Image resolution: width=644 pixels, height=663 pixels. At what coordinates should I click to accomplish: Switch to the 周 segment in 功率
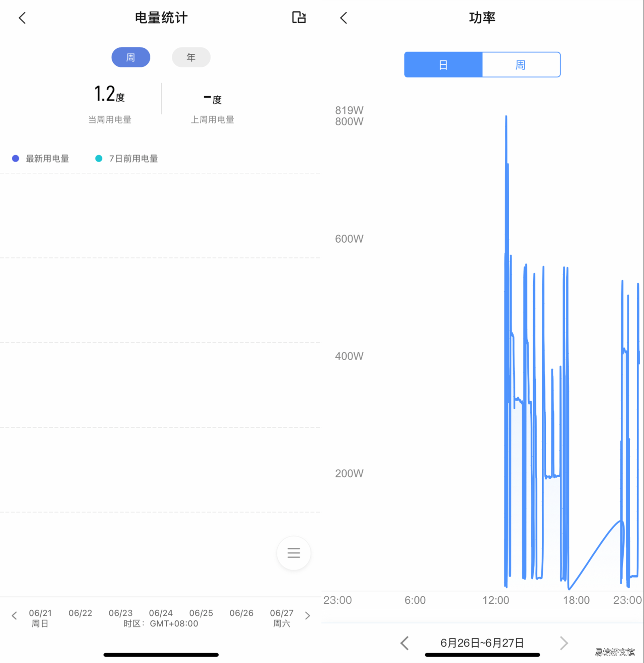pos(521,65)
